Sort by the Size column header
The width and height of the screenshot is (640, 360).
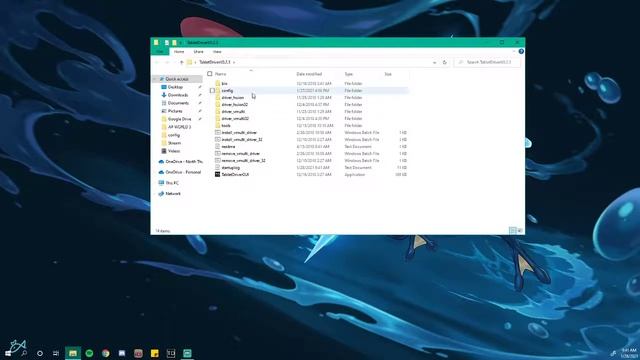click(388, 74)
